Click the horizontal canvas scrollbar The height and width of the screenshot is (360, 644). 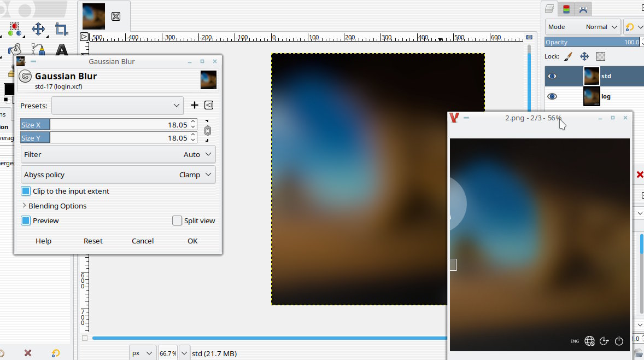pyautogui.click(x=270, y=338)
